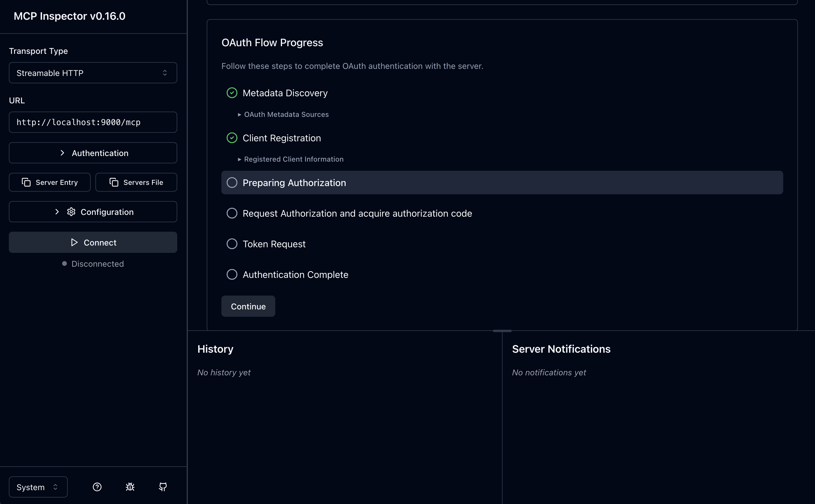Click the circle next to Authentication Complete

coord(232,275)
